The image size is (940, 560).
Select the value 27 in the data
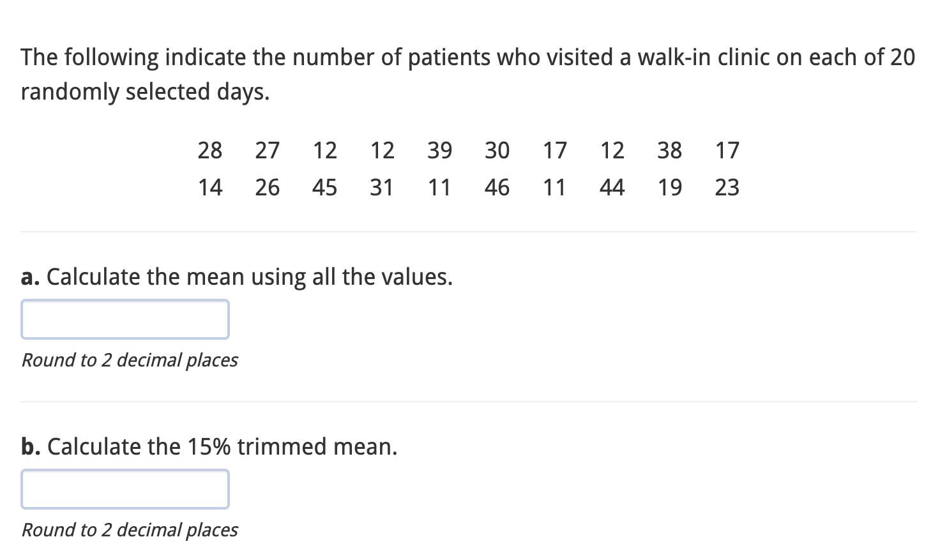pyautogui.click(x=267, y=150)
